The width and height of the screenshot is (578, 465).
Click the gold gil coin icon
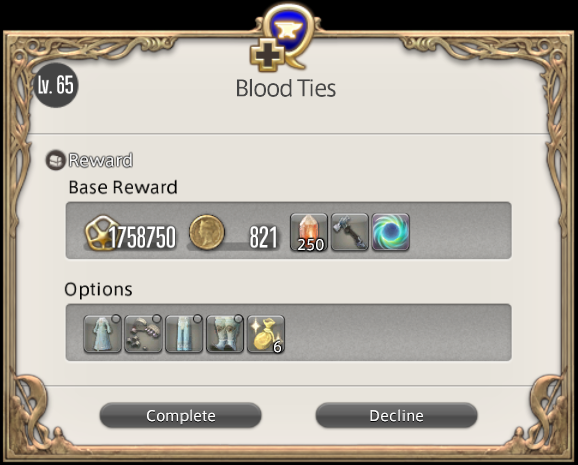[x=207, y=232]
